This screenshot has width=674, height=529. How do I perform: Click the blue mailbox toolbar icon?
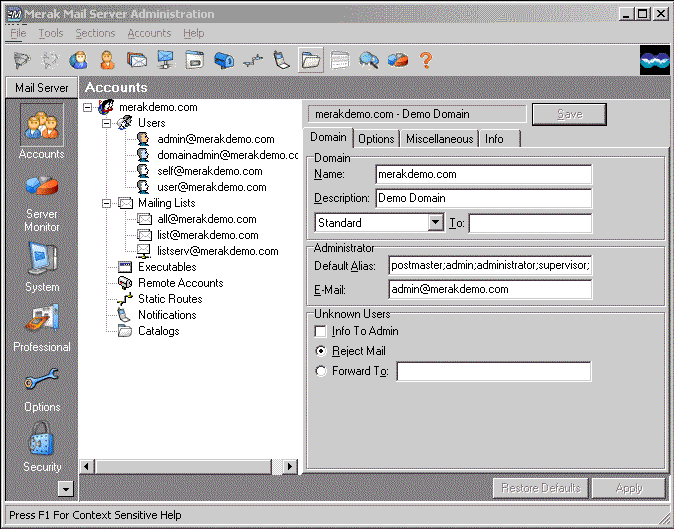pyautogui.click(x=224, y=60)
